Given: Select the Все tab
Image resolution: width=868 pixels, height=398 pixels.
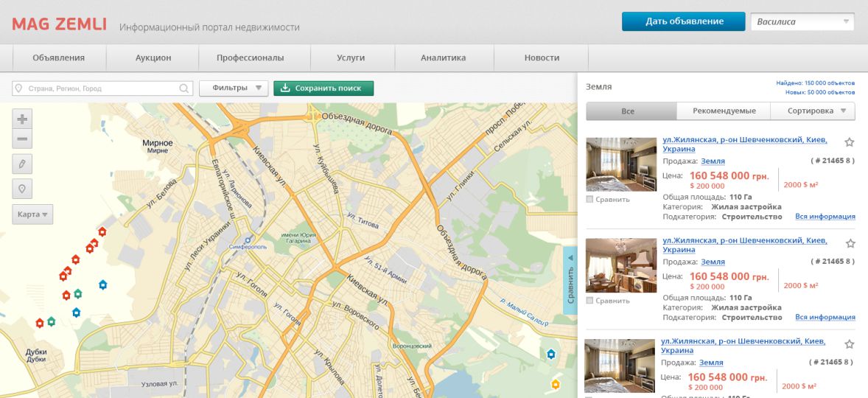Looking at the screenshot, I should [x=631, y=111].
